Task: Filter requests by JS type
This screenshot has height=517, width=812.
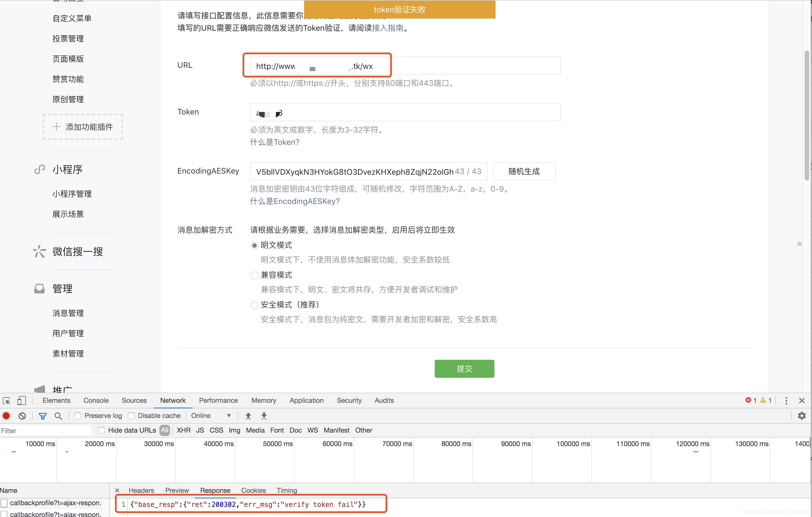Action: coord(200,430)
